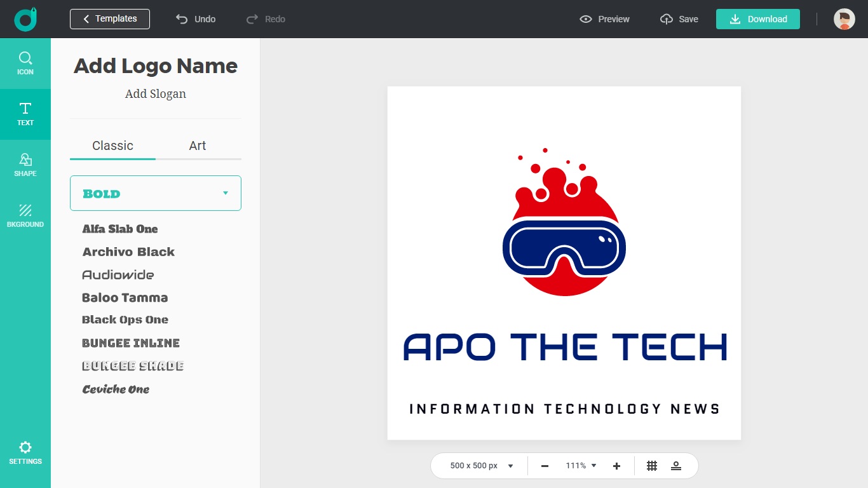The width and height of the screenshot is (868, 488).
Task: Choose the Bungee Shade font
Action: click(x=133, y=366)
